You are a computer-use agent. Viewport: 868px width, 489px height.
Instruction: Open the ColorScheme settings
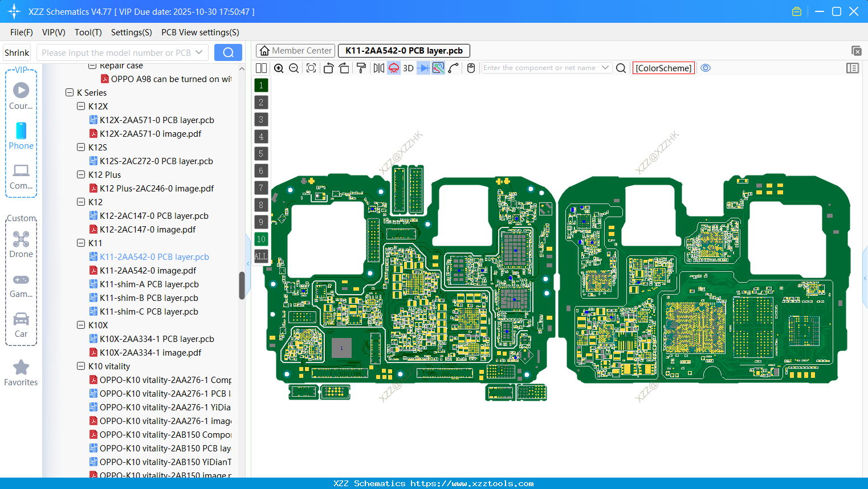(663, 68)
